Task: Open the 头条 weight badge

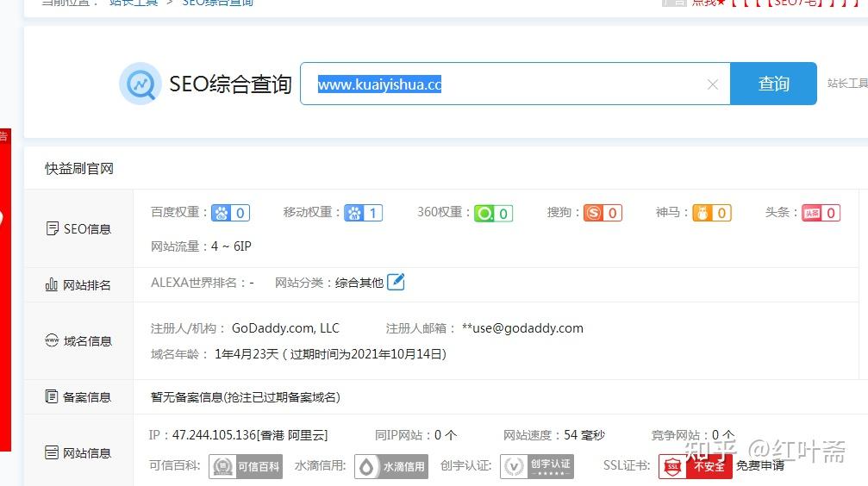Action: click(821, 213)
